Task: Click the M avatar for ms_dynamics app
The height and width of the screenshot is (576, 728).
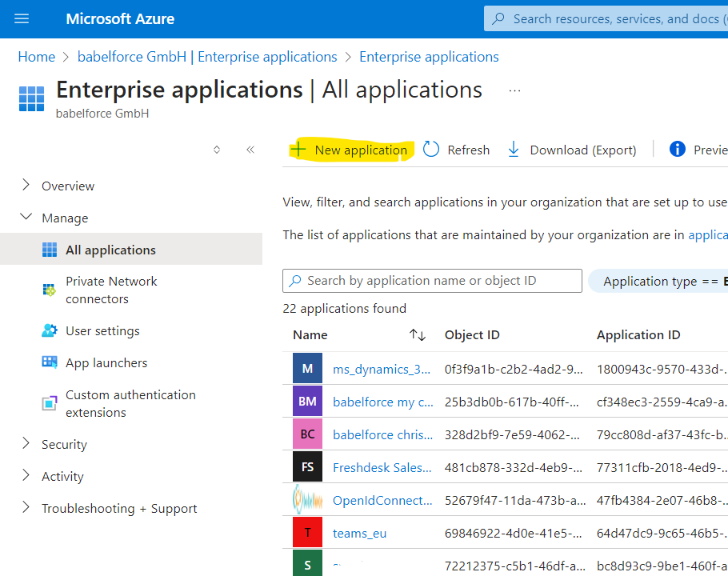Action: (307, 369)
